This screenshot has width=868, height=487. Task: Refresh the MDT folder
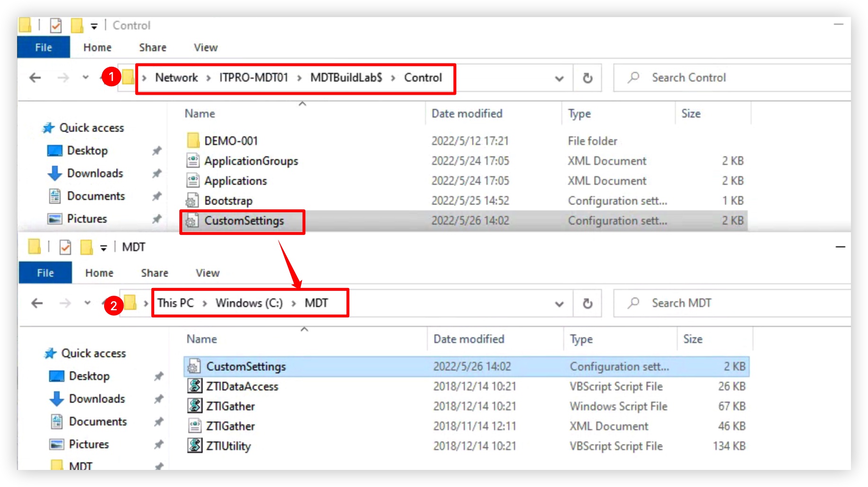click(x=588, y=304)
